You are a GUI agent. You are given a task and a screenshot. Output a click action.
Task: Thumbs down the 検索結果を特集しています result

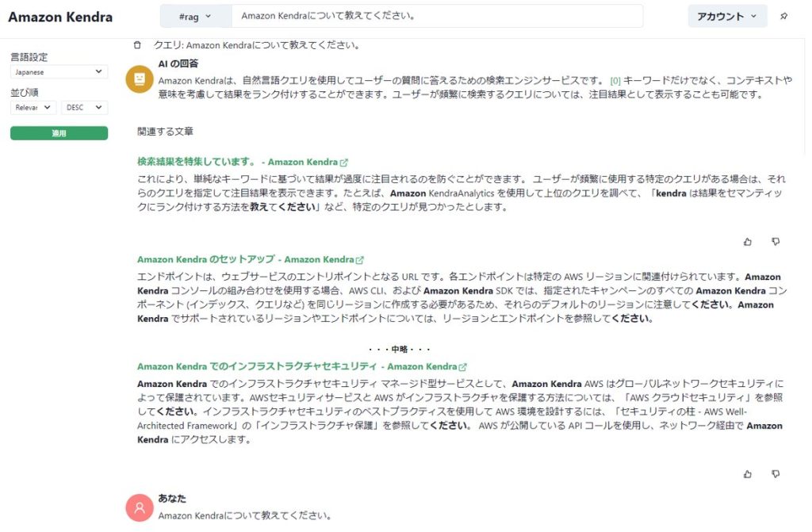[x=776, y=241]
